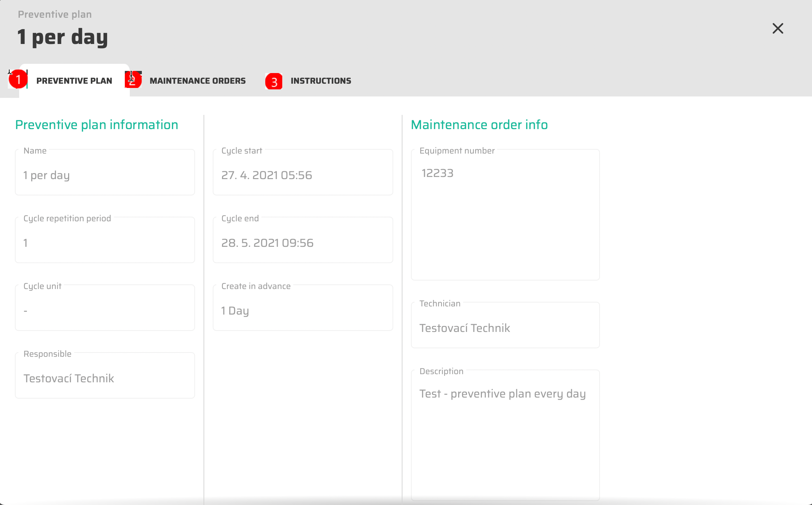This screenshot has width=812, height=505.
Task: Select the Cycle repetition period field
Action: tap(105, 243)
